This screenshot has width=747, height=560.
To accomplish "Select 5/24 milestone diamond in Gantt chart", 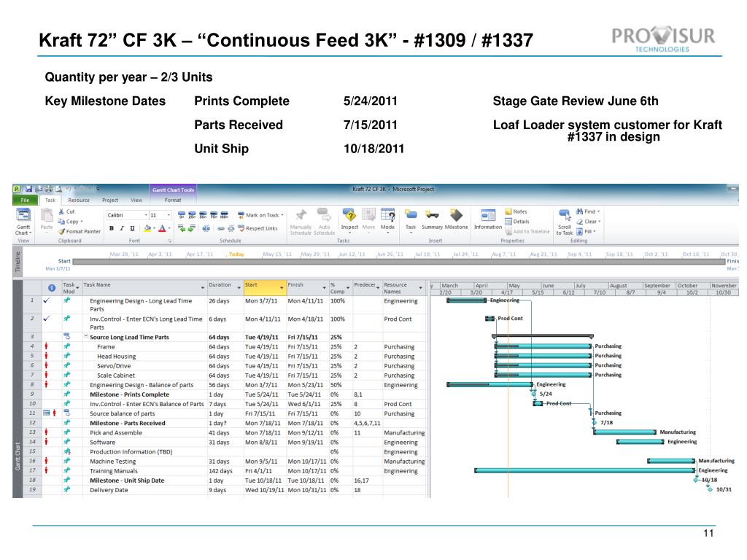I will (533, 394).
